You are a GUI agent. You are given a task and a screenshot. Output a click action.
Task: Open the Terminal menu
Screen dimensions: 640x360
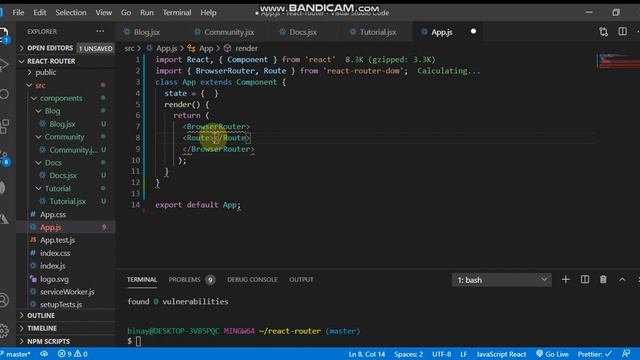[x=177, y=12]
